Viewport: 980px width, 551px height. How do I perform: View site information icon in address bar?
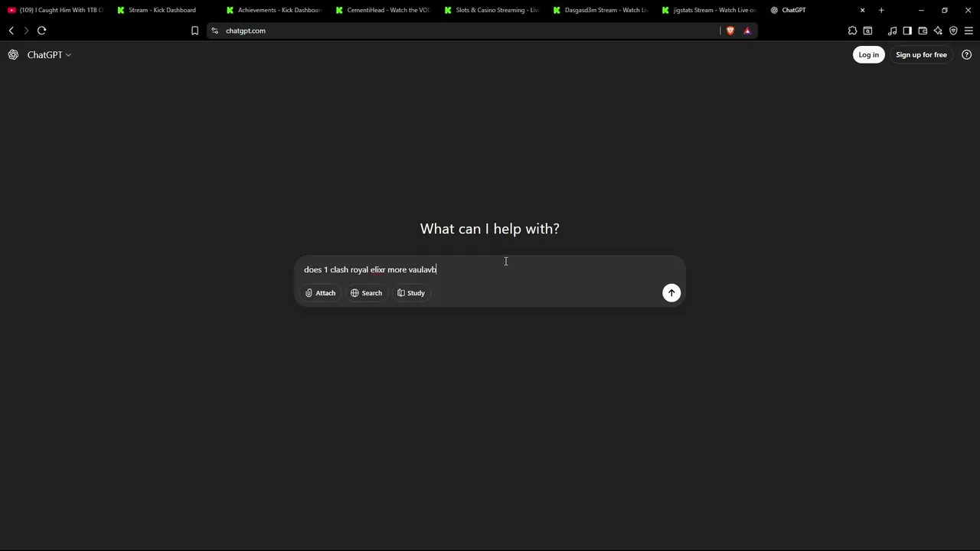click(x=215, y=31)
